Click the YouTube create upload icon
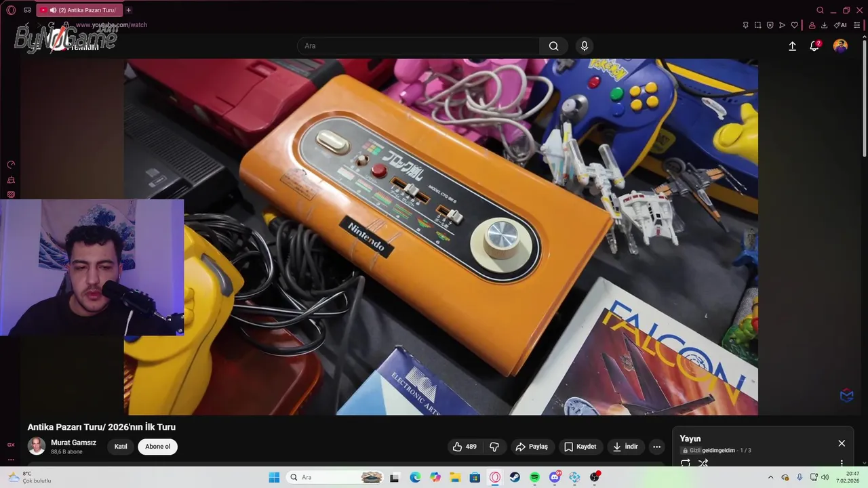The width and height of the screenshot is (868, 488). 792,46
